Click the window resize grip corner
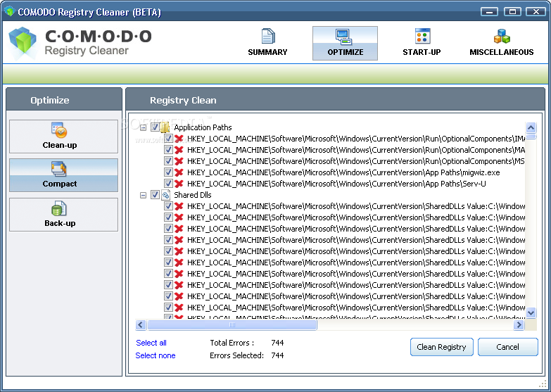The width and height of the screenshot is (551, 392). click(543, 384)
